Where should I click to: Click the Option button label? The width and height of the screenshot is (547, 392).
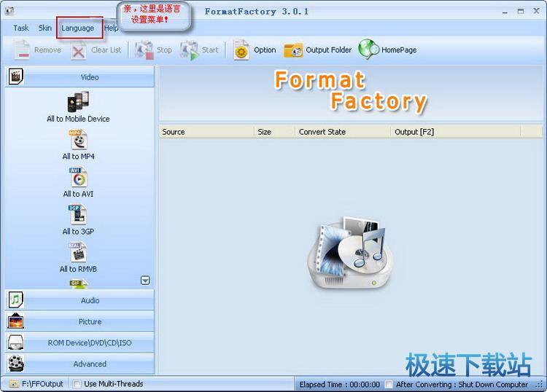point(265,50)
